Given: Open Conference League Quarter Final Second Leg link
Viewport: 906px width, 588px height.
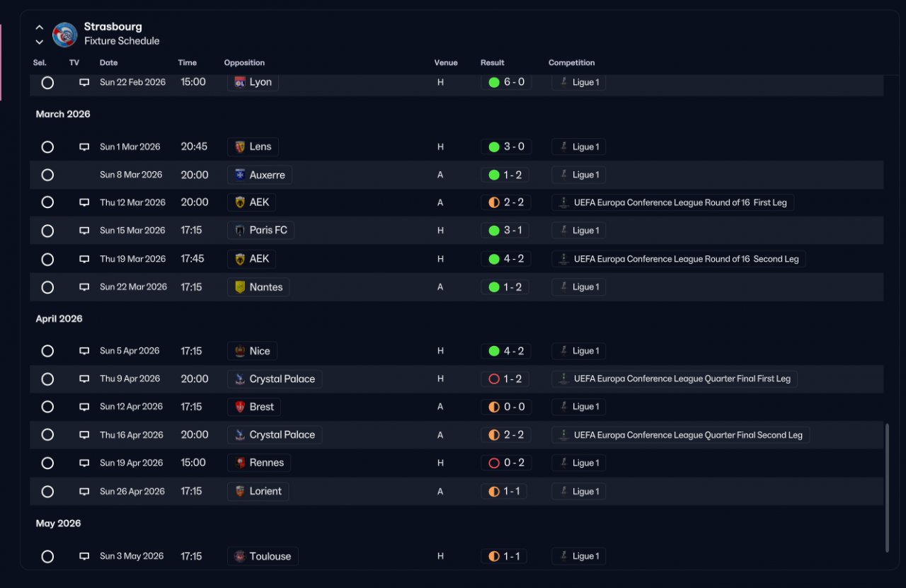Looking at the screenshot, I should [x=680, y=435].
